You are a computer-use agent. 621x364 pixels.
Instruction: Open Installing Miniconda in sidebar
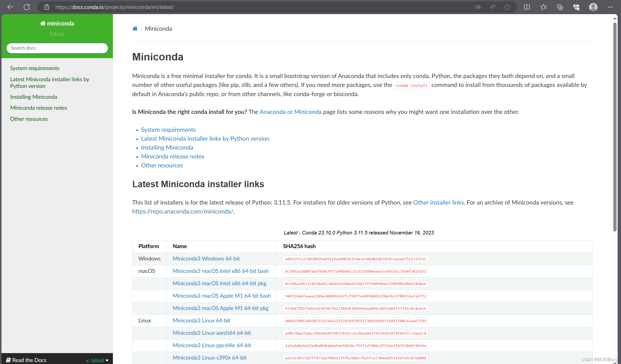click(x=33, y=97)
